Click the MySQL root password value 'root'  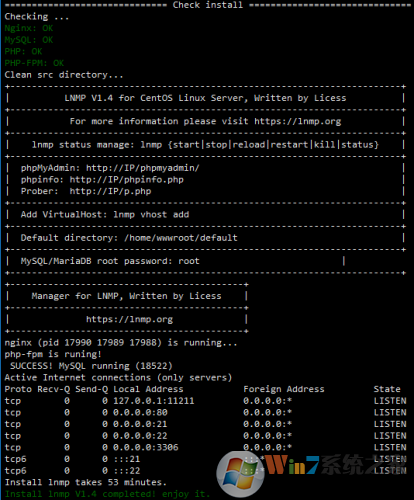coord(189,261)
